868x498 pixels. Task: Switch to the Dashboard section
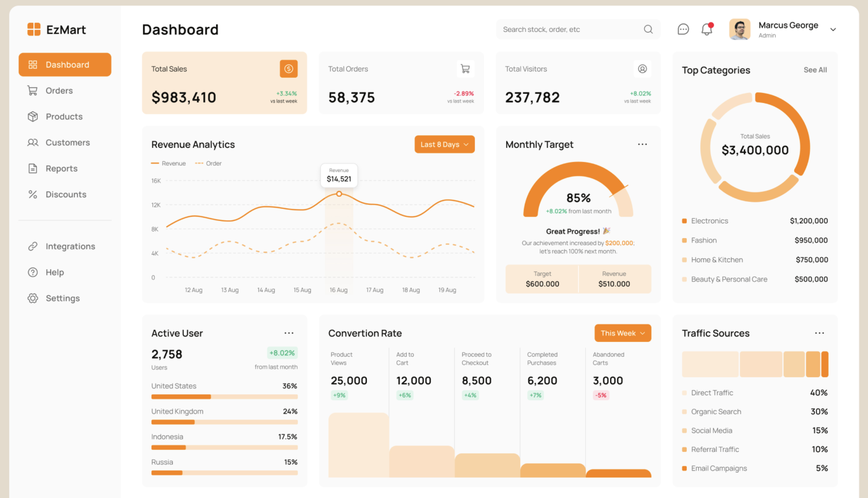[x=65, y=64]
